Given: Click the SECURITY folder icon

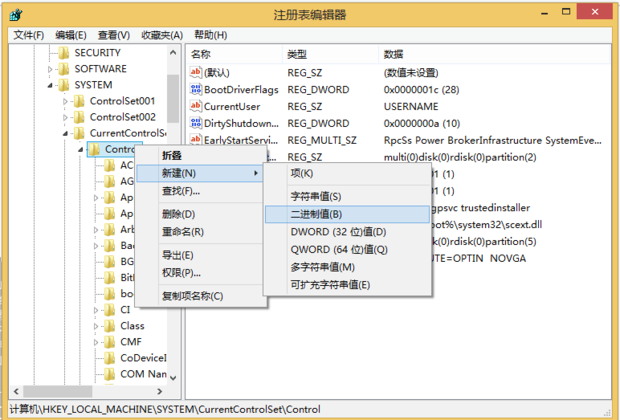Looking at the screenshot, I should click(63, 53).
